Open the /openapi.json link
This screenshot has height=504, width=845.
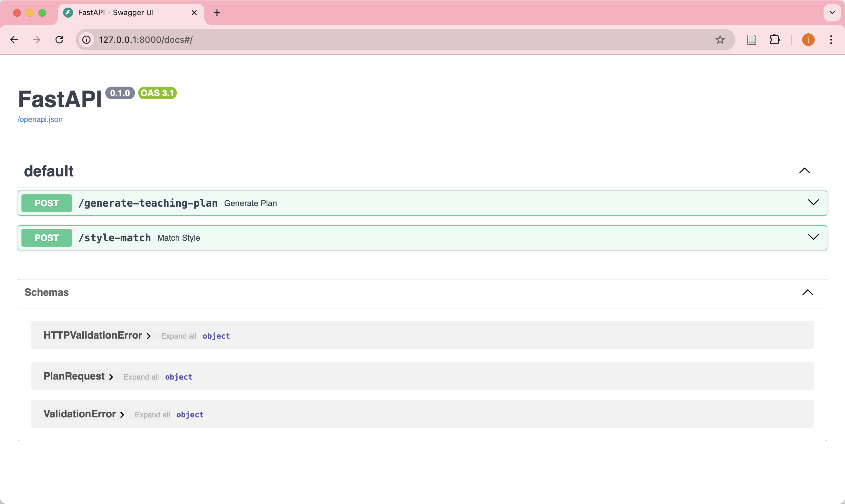click(40, 120)
